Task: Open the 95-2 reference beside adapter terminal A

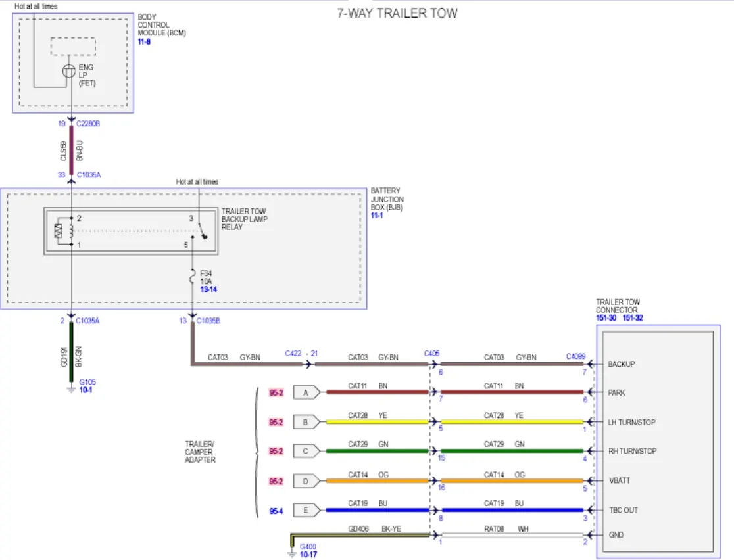Action: click(x=276, y=392)
